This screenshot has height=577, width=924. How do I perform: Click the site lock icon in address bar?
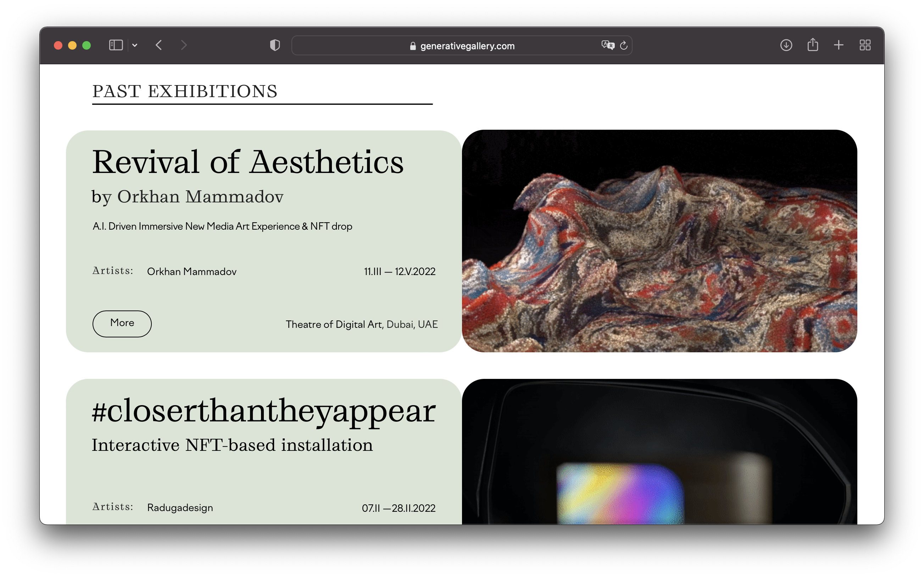coord(413,46)
